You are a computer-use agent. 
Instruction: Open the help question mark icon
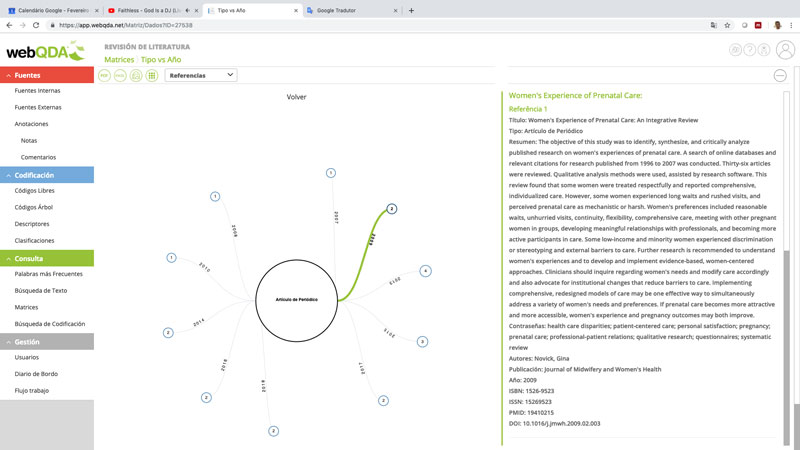(749, 49)
